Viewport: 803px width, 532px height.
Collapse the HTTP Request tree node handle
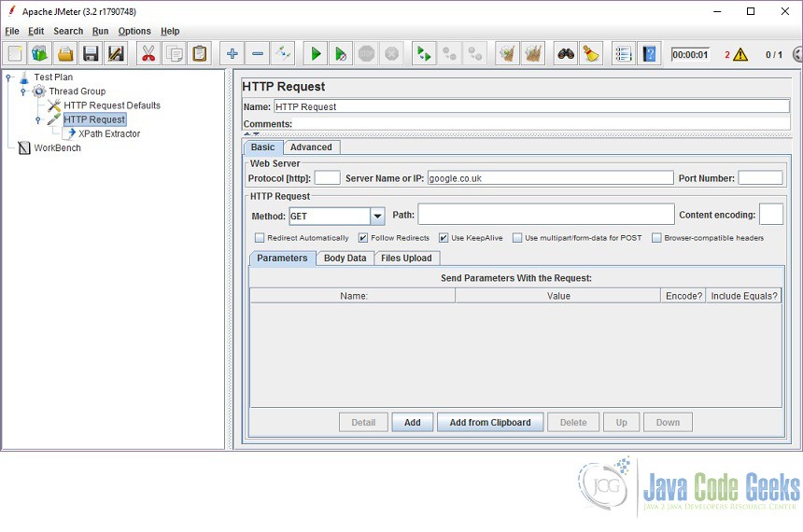tap(38, 119)
